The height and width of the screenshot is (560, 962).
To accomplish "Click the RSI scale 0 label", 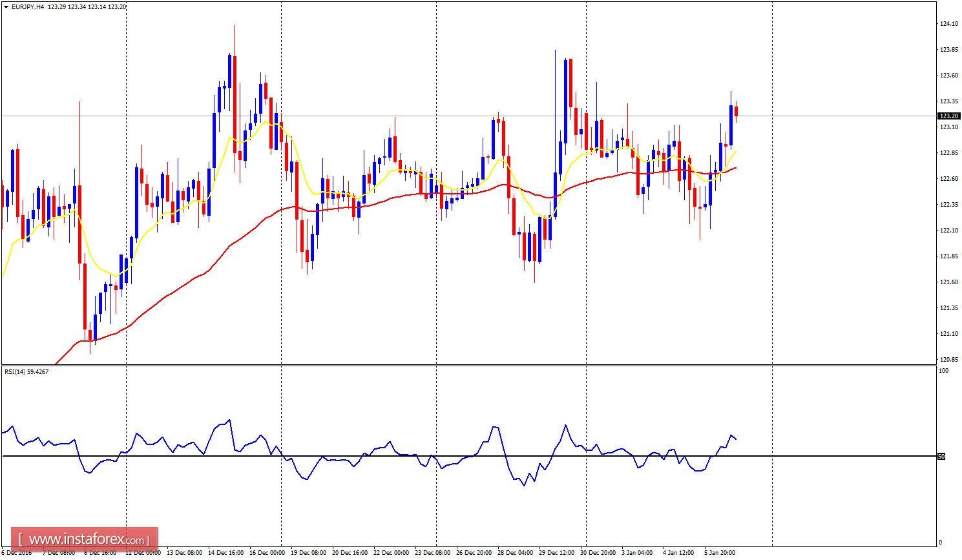I will tap(940, 543).
